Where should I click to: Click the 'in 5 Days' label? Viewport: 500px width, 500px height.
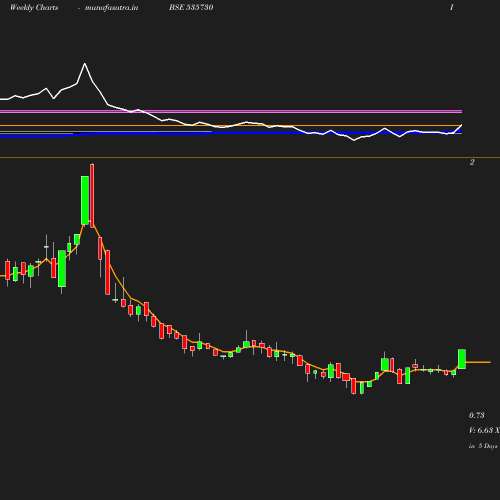coord(483,446)
